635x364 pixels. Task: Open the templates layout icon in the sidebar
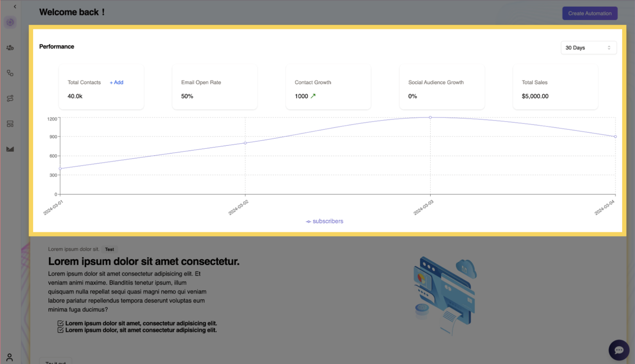coord(10,123)
